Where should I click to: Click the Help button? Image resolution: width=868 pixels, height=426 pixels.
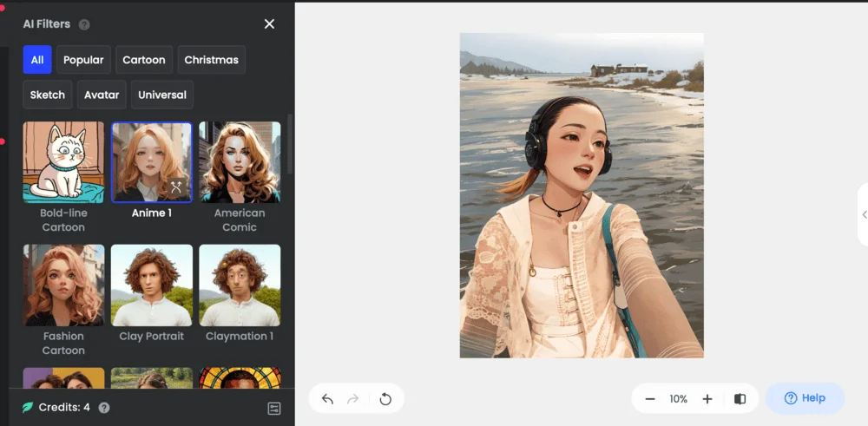tap(805, 398)
